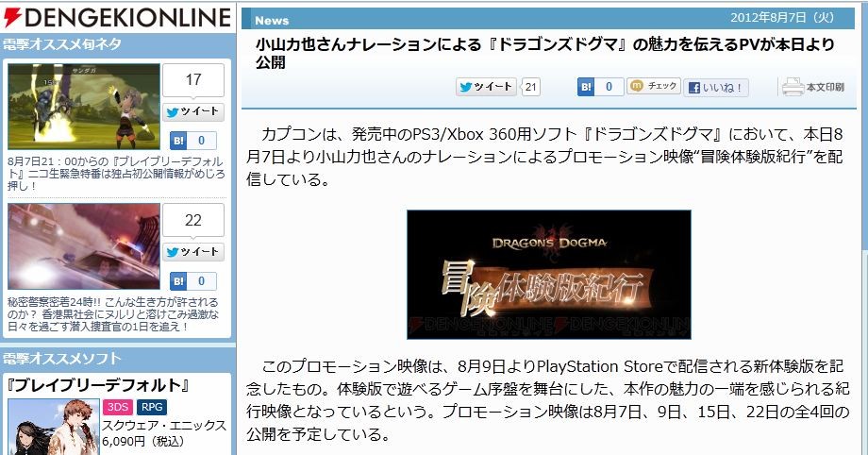The width and height of the screenshot is (868, 455).
Task: Tweet the 秘密警察密着24時 news item
Action: tap(193, 252)
